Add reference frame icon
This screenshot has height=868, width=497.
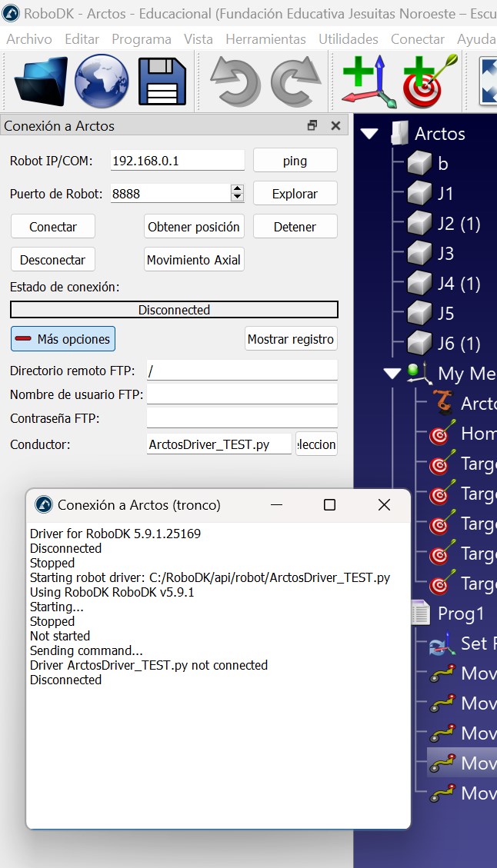point(369,81)
